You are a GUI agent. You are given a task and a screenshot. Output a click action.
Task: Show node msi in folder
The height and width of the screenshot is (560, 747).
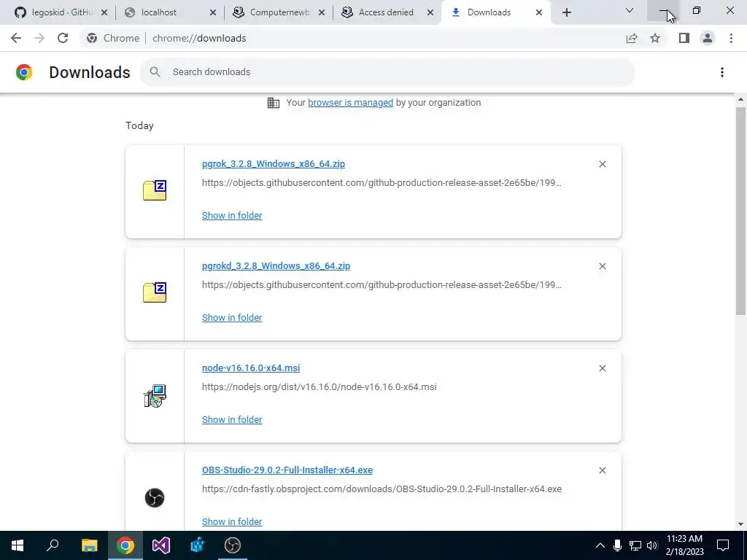point(232,419)
